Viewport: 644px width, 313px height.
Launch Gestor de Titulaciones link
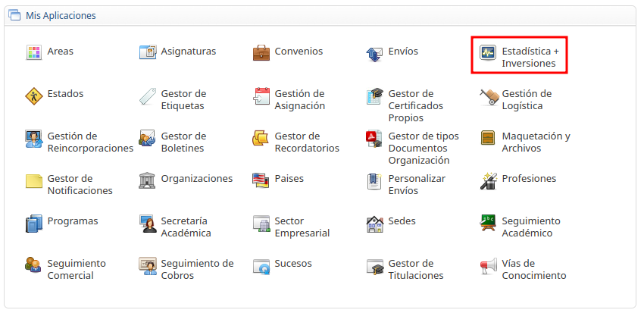pos(416,270)
